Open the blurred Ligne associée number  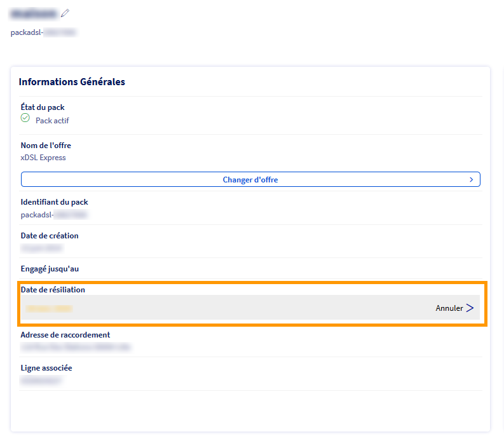click(x=41, y=381)
